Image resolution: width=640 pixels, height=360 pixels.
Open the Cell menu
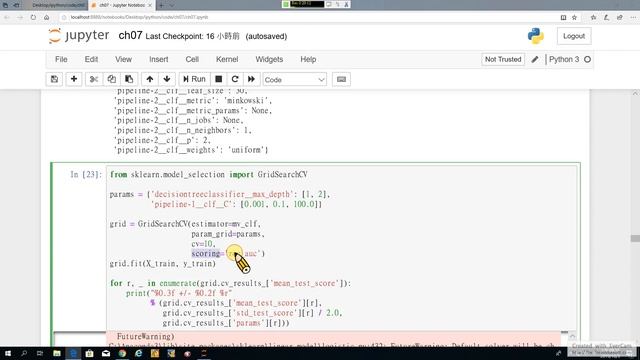[x=192, y=60]
